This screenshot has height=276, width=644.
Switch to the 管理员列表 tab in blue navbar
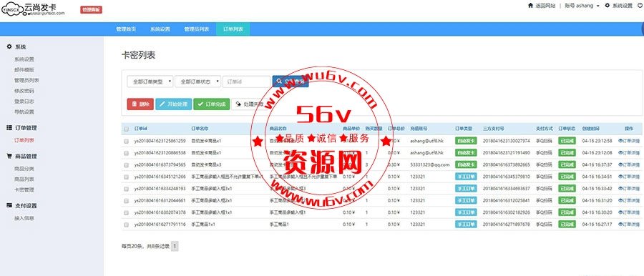point(197,29)
